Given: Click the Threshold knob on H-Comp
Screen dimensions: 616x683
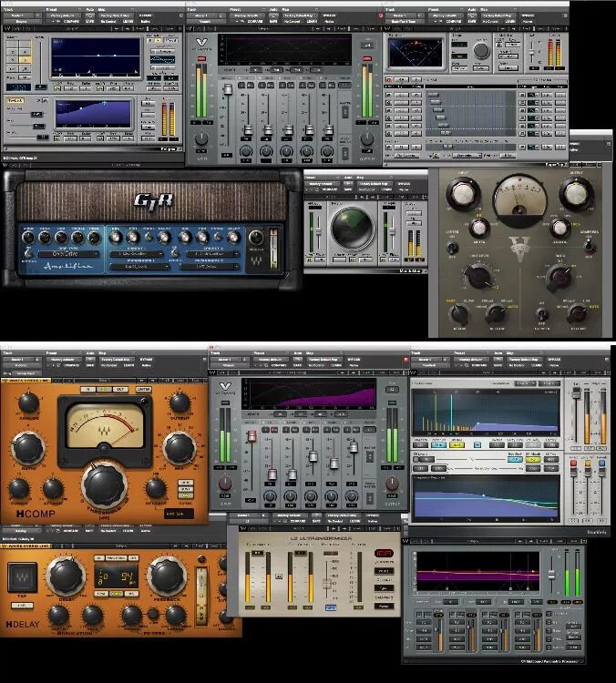Looking at the screenshot, I should pyautogui.click(x=105, y=484).
